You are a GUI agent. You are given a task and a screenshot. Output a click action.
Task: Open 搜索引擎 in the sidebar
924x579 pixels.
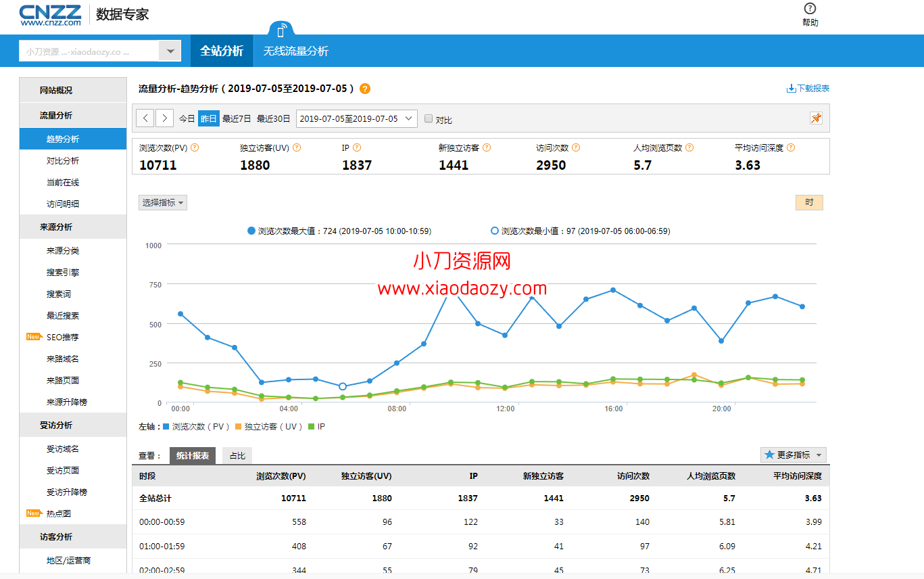click(63, 273)
